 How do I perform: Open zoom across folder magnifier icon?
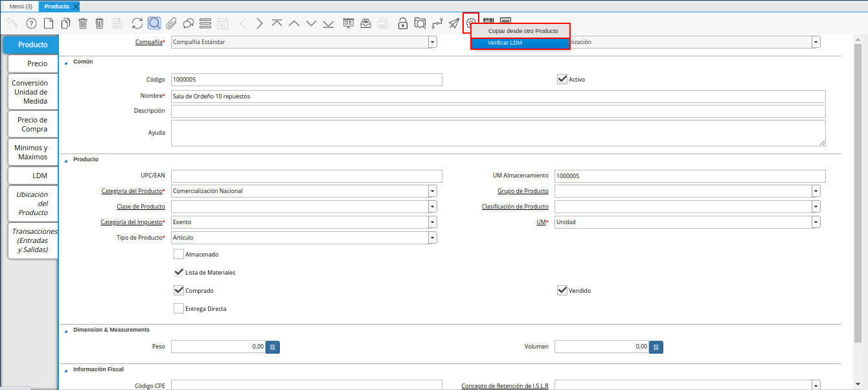(420, 23)
